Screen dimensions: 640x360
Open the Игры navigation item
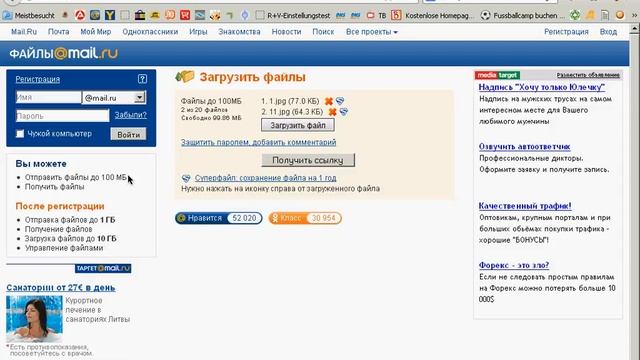[x=198, y=31]
